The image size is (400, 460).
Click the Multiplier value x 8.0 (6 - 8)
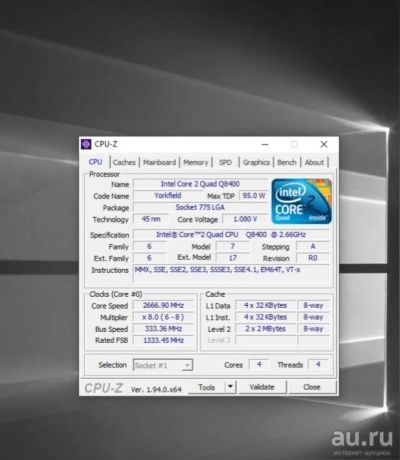click(163, 317)
